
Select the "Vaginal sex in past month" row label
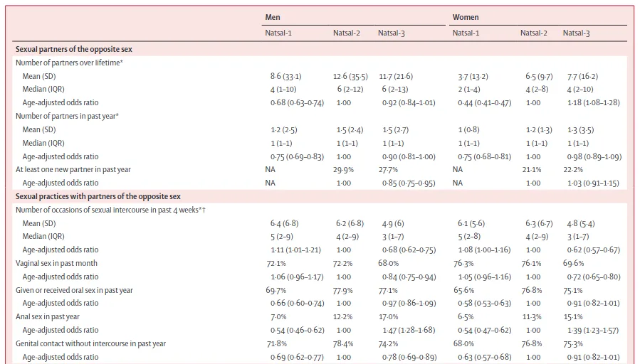tap(56, 263)
